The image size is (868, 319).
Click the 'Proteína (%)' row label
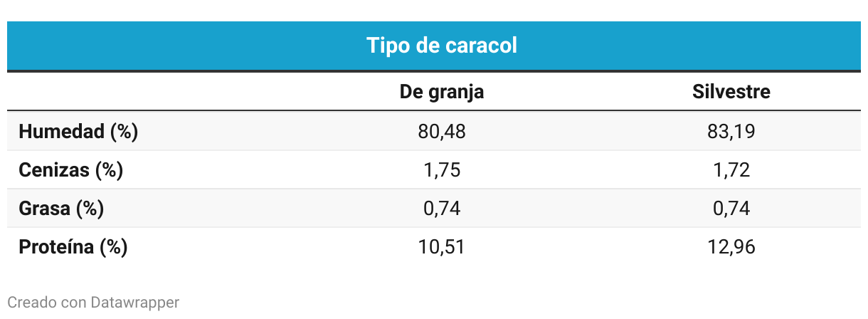[x=73, y=247]
